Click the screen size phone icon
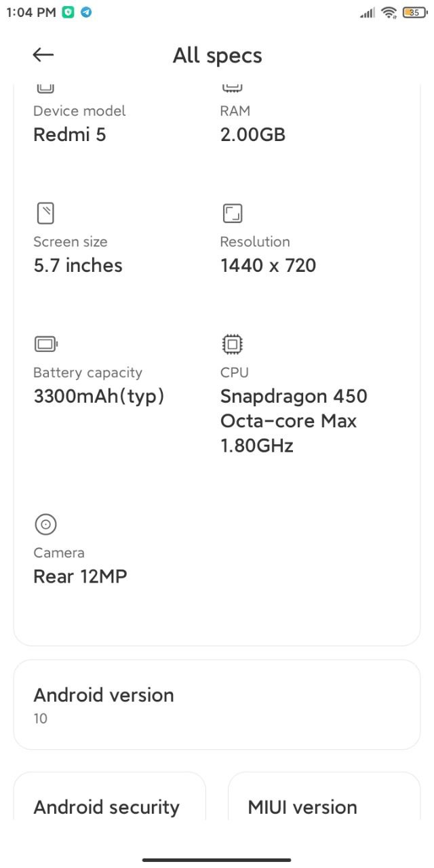The height and width of the screenshot is (868, 434). [45, 214]
